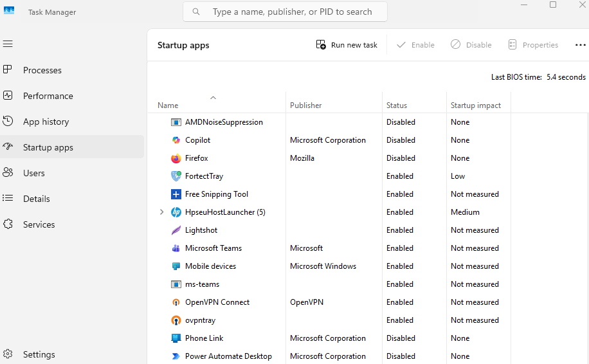Screen dimensions: 589x364
Task: Click Run new task button
Action: 347,45
